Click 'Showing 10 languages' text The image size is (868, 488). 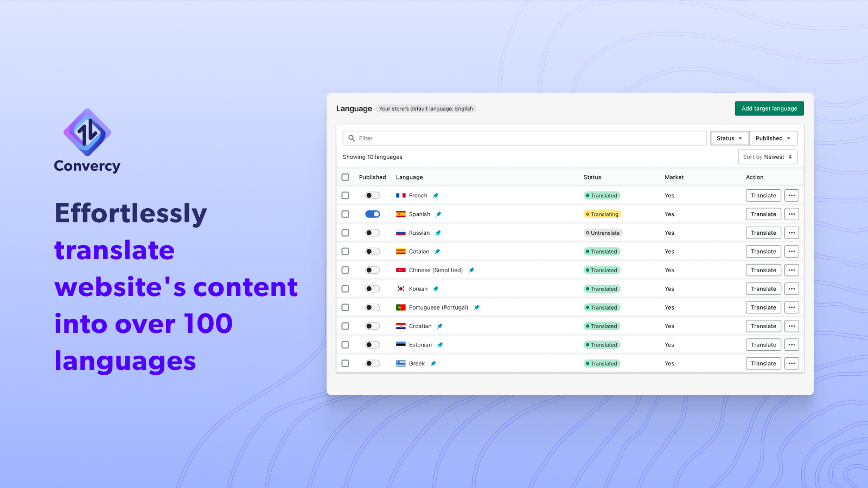pos(373,157)
